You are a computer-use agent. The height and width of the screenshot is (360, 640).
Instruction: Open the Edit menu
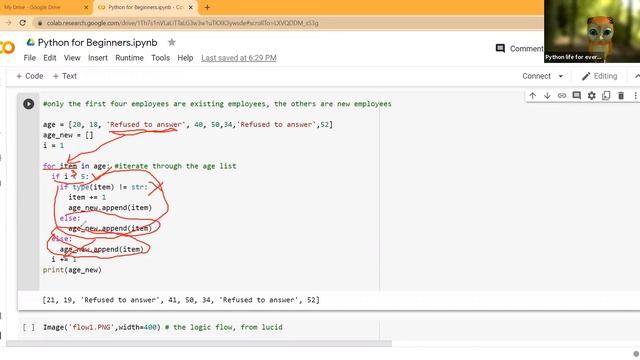pyautogui.click(x=50, y=58)
